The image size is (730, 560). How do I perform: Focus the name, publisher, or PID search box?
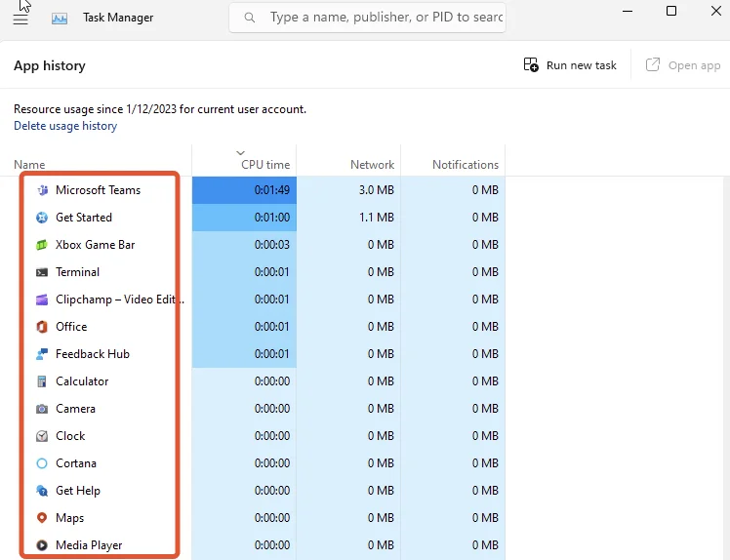(367, 18)
